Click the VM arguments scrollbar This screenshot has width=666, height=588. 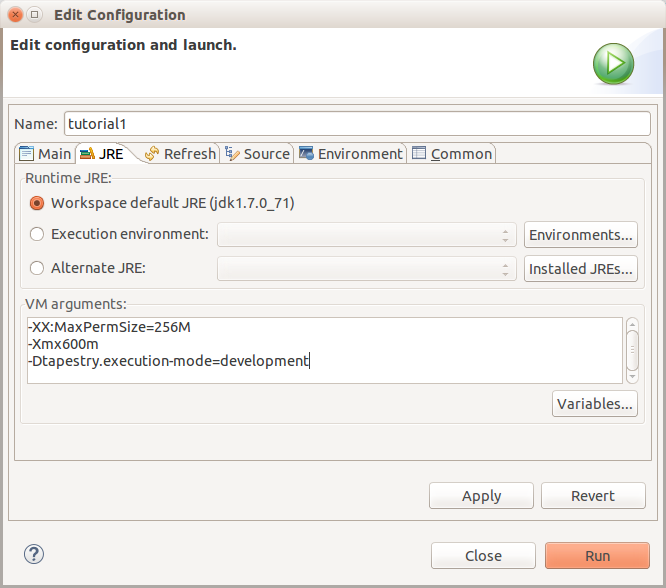point(632,350)
